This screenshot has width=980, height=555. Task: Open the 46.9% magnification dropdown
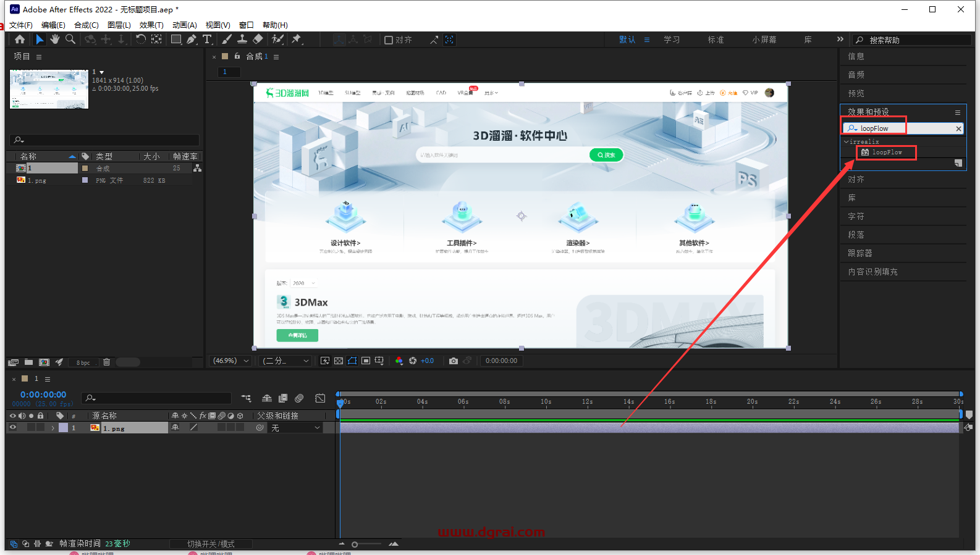(231, 361)
